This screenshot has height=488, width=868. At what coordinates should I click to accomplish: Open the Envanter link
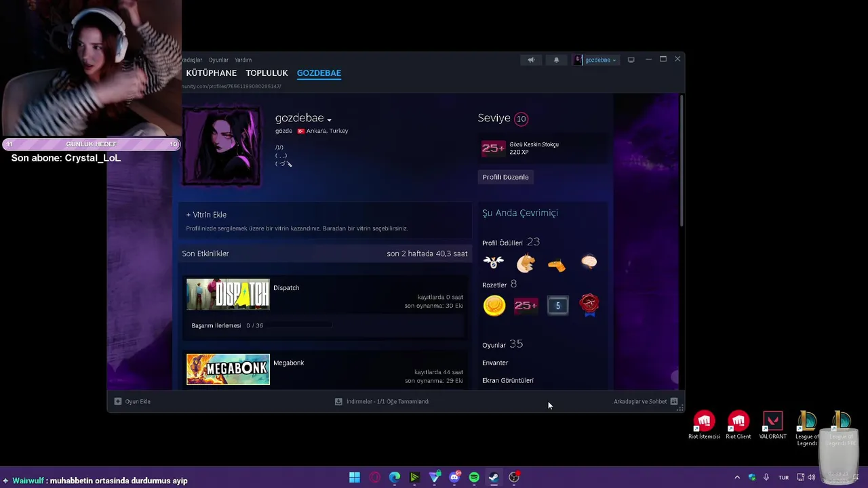pyautogui.click(x=495, y=363)
